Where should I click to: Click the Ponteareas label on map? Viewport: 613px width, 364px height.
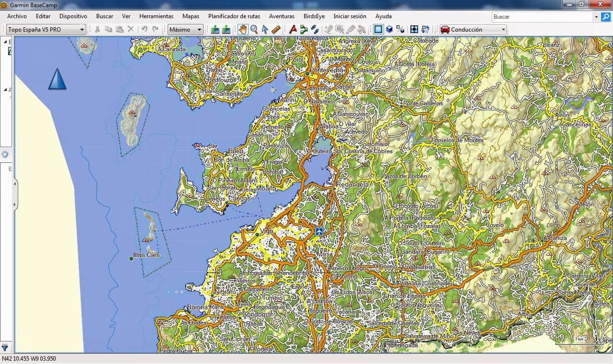(419, 267)
